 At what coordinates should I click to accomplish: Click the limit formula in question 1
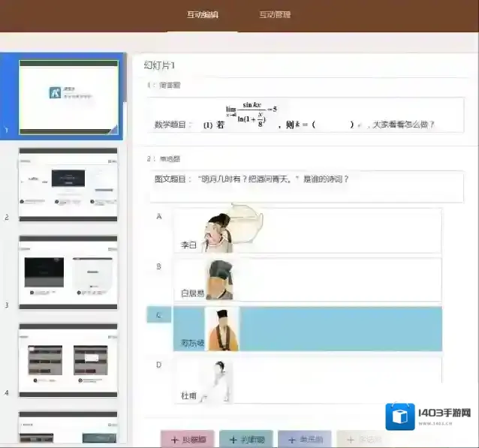coord(251,115)
